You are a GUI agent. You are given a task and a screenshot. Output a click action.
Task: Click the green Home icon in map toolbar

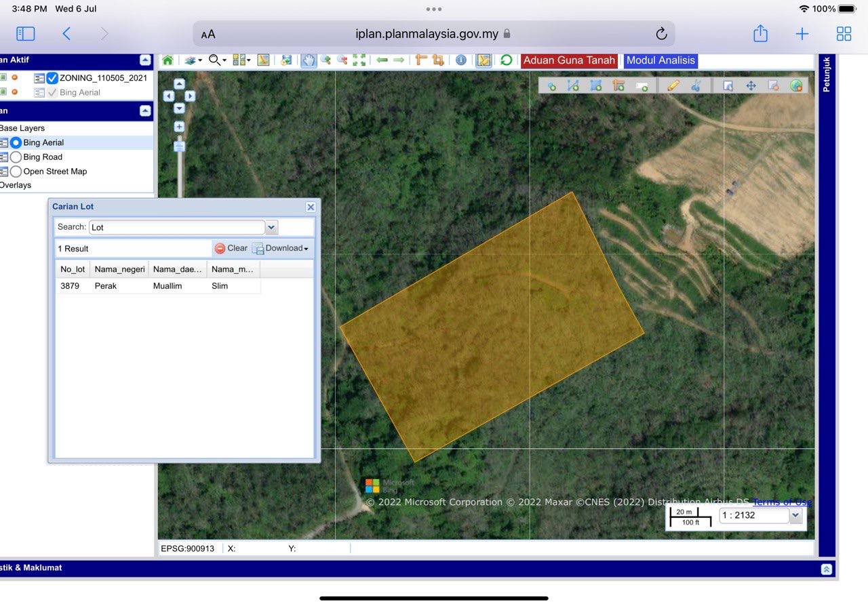coord(167,60)
